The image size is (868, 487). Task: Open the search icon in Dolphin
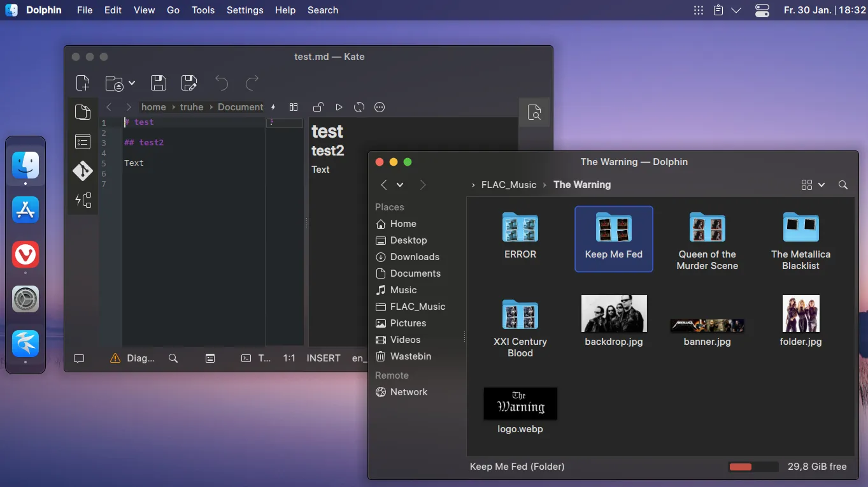pos(843,185)
